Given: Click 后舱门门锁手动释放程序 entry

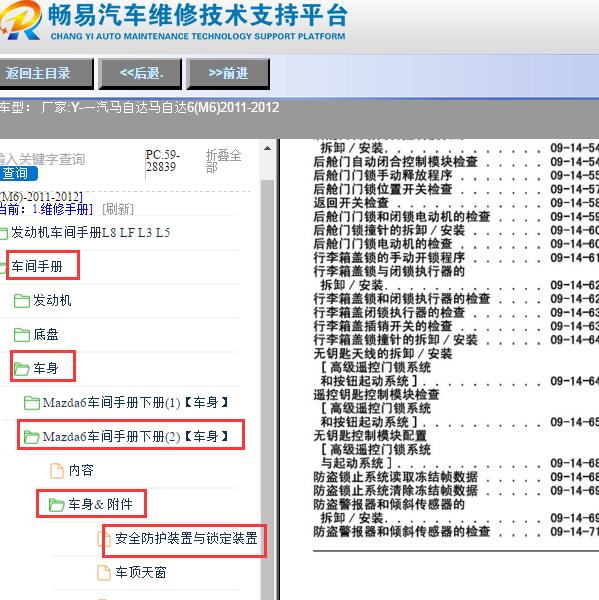Looking at the screenshot, I should 383,176.
